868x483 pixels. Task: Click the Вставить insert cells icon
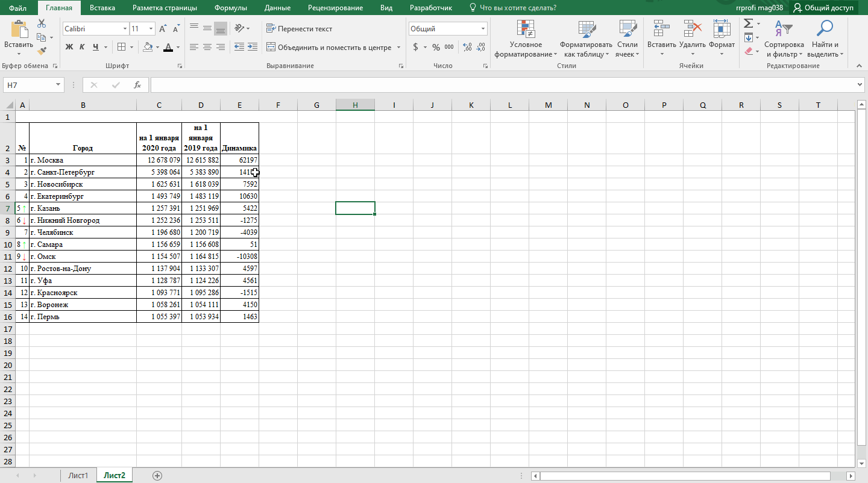point(662,28)
